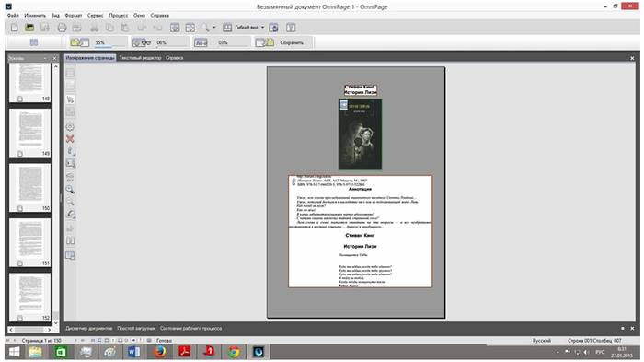
Task: Click the Print icon in toolbar
Action: click(62, 28)
